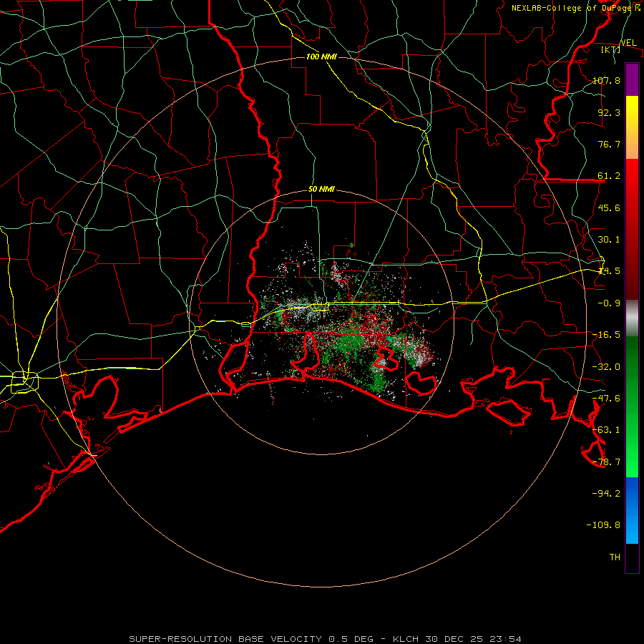Screen dimensions: 644x644
Task: Pick the black TH box below the color bar
Action: pyautogui.click(x=632, y=558)
